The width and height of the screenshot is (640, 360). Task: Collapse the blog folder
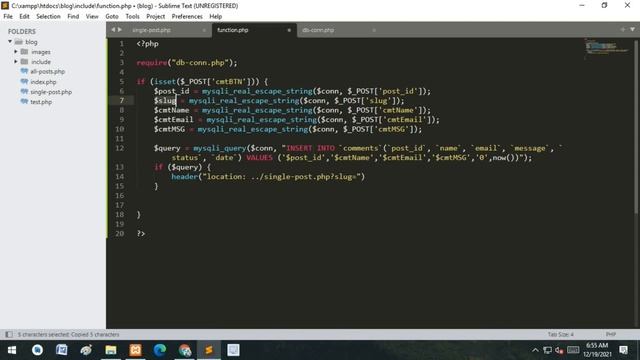pyautogui.click(x=10, y=42)
